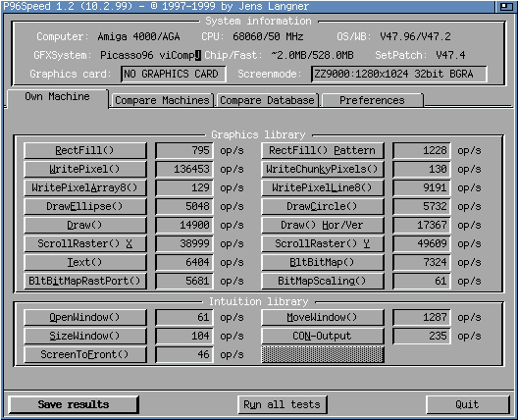518x420 pixels.
Task: Run the WritePixelLine8() test
Action: tap(323, 188)
